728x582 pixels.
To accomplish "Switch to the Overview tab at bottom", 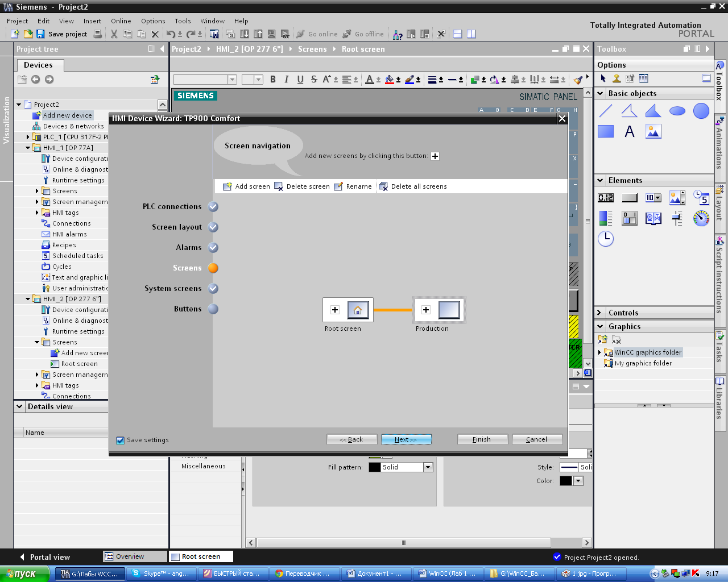I will pyautogui.click(x=135, y=556).
